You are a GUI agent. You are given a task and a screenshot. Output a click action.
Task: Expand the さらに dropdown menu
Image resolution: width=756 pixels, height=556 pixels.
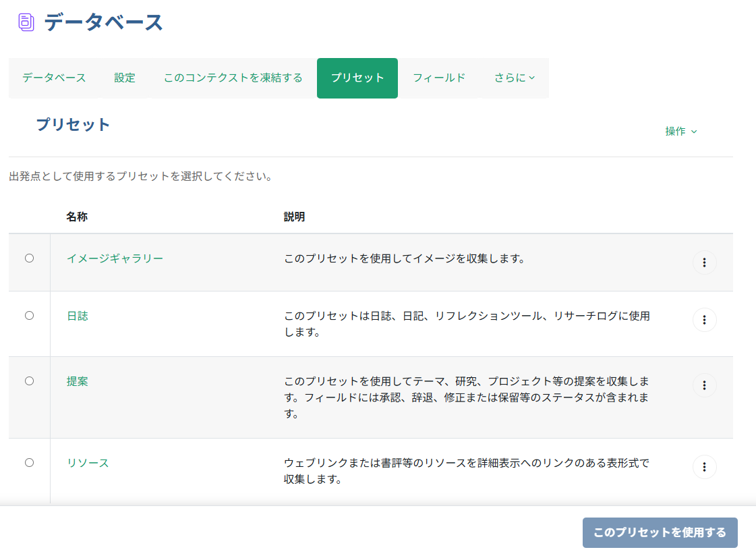515,78
